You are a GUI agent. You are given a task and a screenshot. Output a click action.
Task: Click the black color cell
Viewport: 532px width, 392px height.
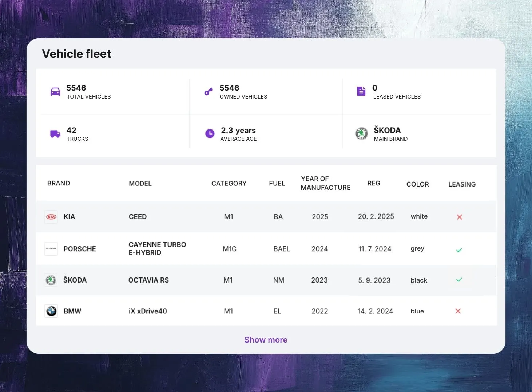[419, 280]
